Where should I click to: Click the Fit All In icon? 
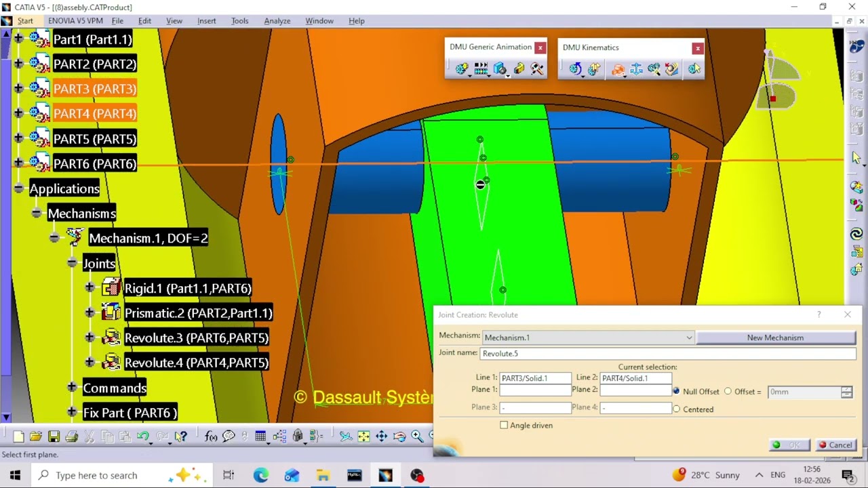tap(363, 436)
